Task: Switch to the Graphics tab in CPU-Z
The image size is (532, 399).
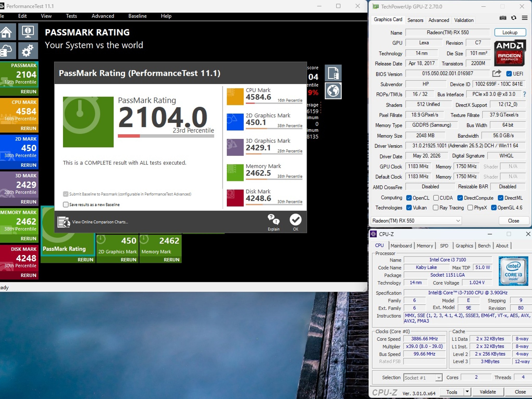Action: pos(464,246)
